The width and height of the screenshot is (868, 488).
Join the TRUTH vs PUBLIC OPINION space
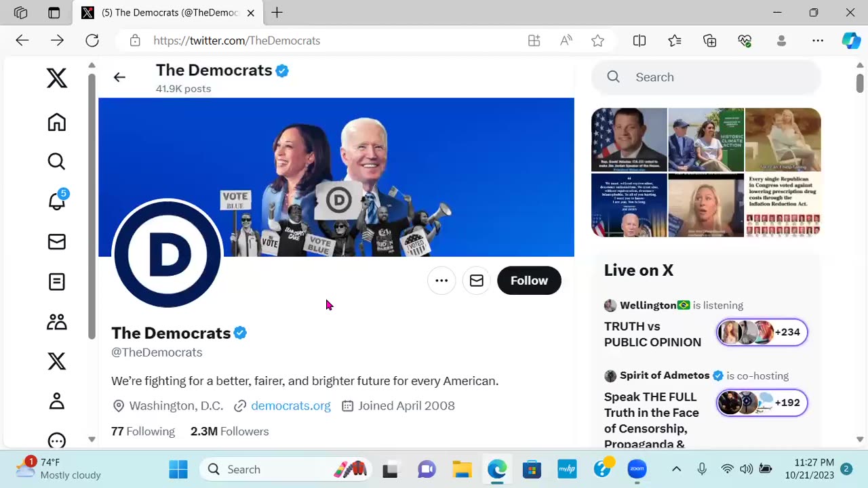point(652,334)
